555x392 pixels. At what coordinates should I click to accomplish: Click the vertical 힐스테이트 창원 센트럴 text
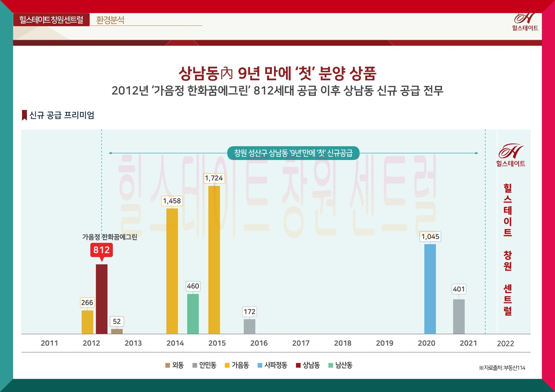pyautogui.click(x=508, y=250)
